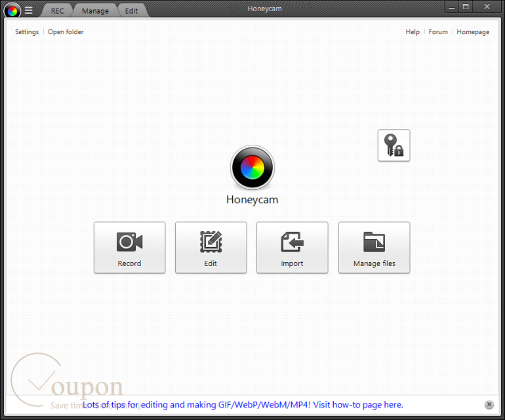Click the Import button
Screen dimensions: 505x420
tap(292, 248)
